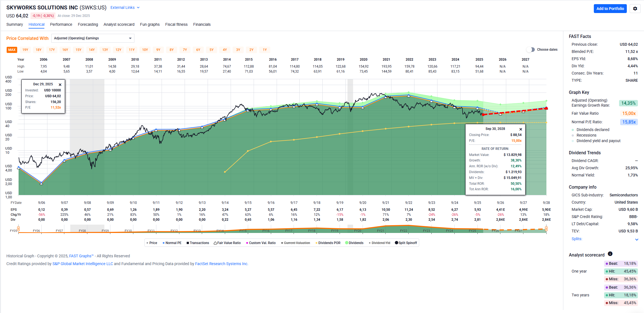Open the FactSet Research Systems Inc. link

click(x=222, y=264)
